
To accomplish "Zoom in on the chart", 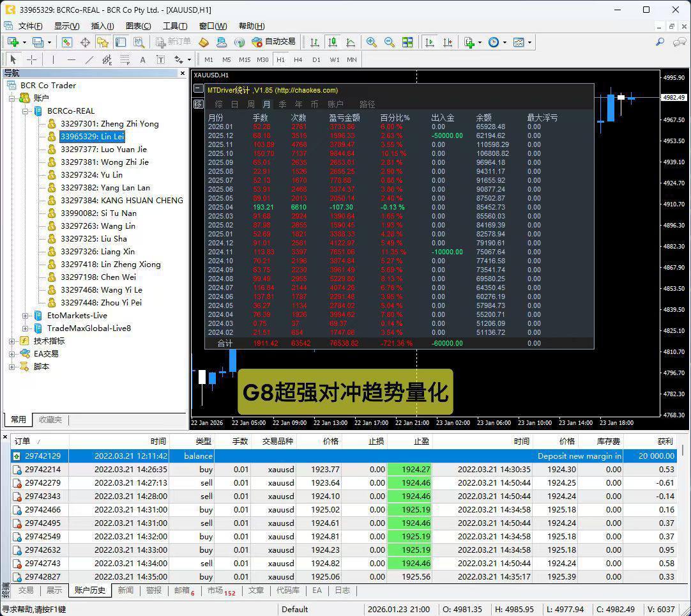I will [x=372, y=42].
